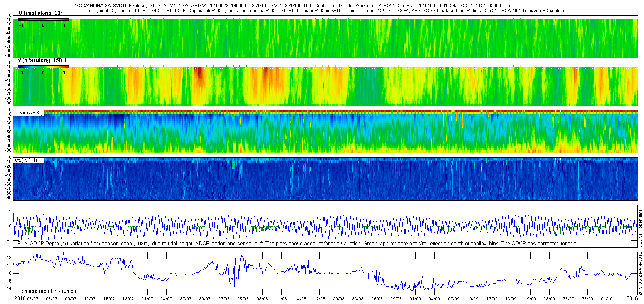Click the '15' tick on the temperature axis

9,281
